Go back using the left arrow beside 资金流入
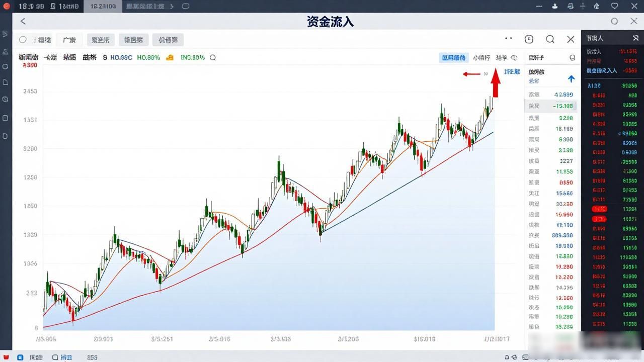The image size is (644, 362). (23, 21)
